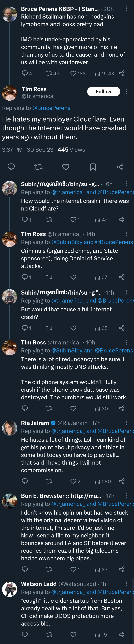The image size is (134, 644).
Task: Open more options menu next to Follow
Action: [x=126, y=92]
